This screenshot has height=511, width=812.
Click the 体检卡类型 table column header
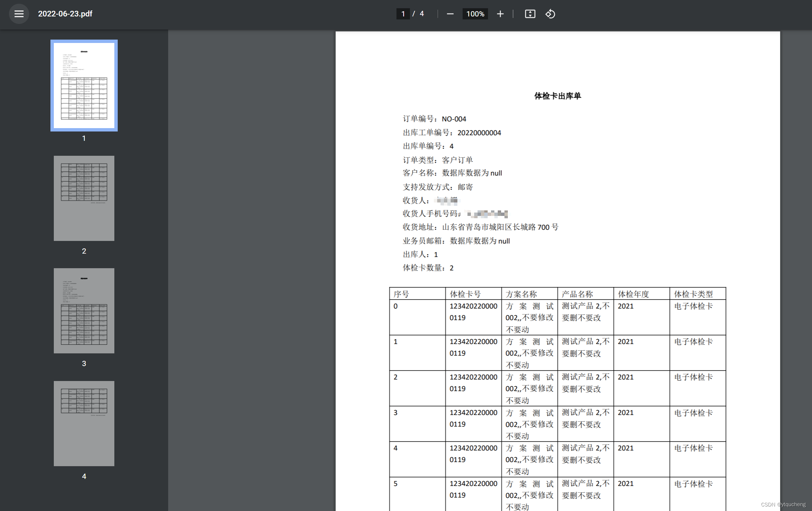click(x=693, y=294)
